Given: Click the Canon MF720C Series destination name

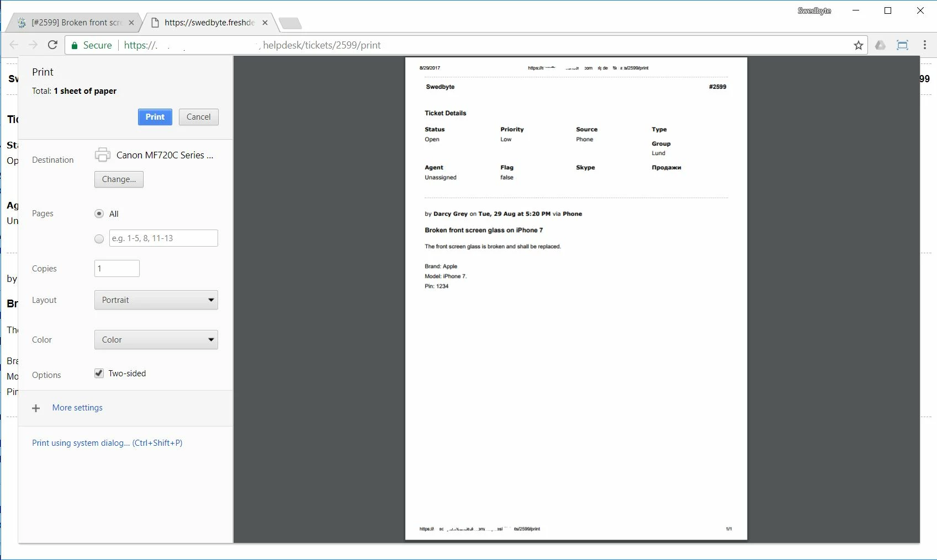Looking at the screenshot, I should click(165, 155).
